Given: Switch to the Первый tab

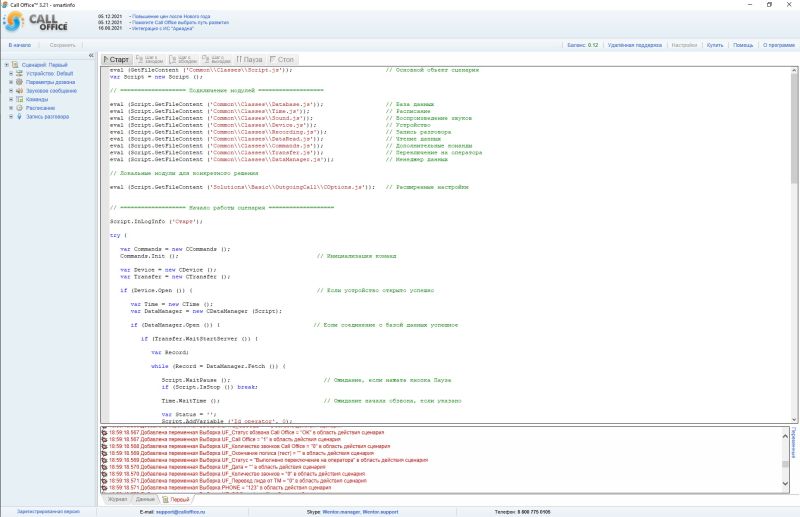Looking at the screenshot, I should click(x=176, y=499).
